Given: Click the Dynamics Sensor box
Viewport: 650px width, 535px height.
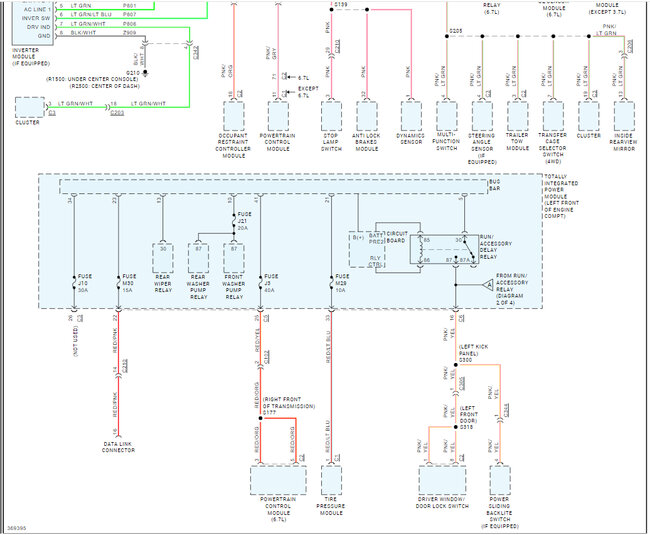Looking at the screenshot, I should [x=411, y=116].
